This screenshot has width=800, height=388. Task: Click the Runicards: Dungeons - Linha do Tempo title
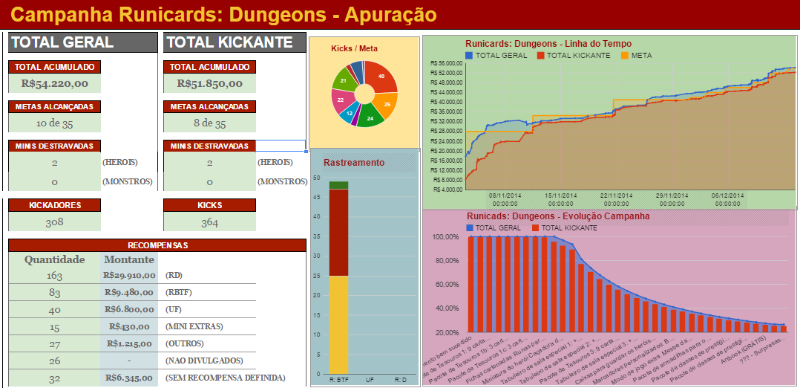[548, 44]
